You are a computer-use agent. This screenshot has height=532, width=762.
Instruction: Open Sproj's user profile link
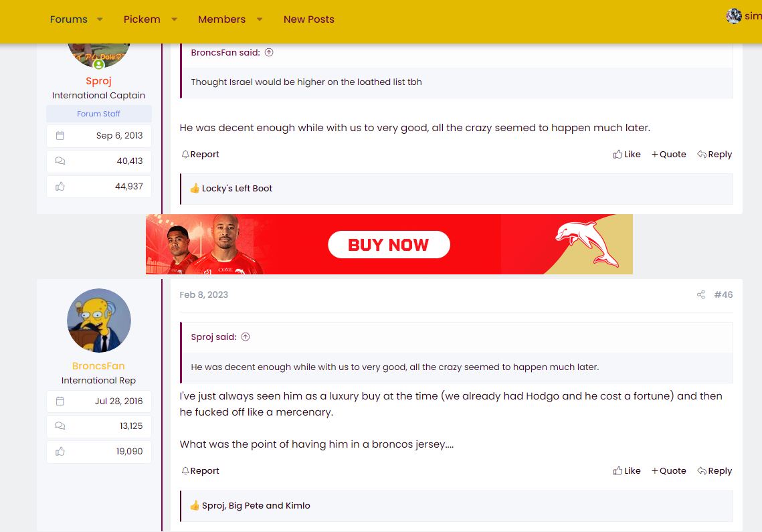(x=98, y=81)
